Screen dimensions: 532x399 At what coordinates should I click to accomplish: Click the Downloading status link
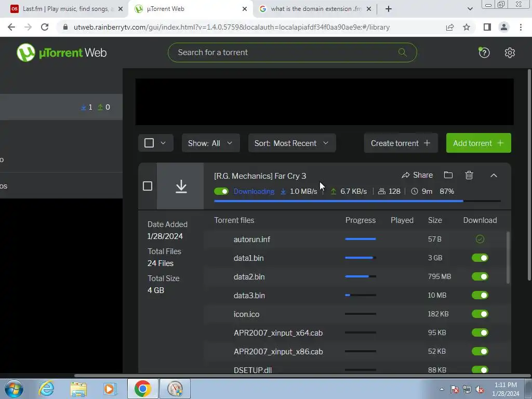[x=254, y=191]
